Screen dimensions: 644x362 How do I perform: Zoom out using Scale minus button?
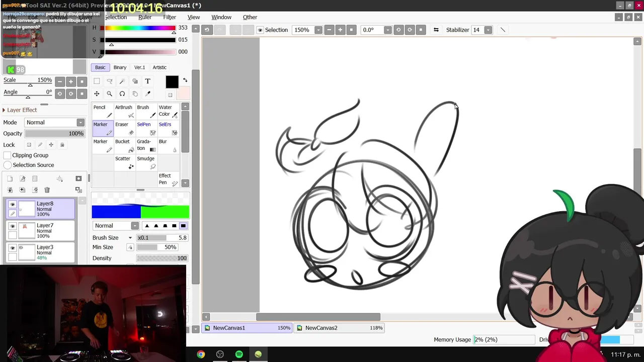[60, 81]
